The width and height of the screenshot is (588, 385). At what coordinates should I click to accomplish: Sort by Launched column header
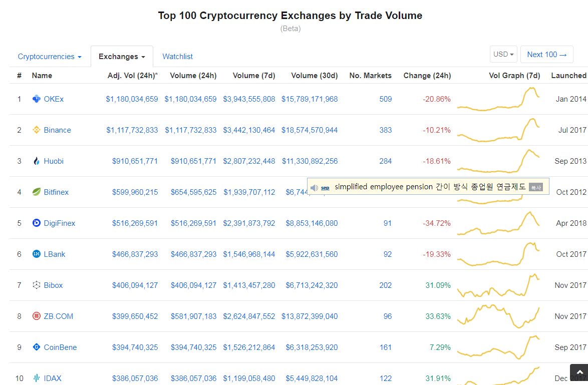[x=568, y=76]
